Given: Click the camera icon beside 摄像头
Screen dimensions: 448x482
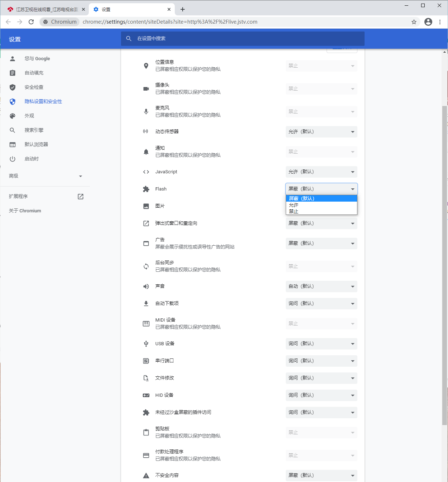Looking at the screenshot, I should pos(146,89).
